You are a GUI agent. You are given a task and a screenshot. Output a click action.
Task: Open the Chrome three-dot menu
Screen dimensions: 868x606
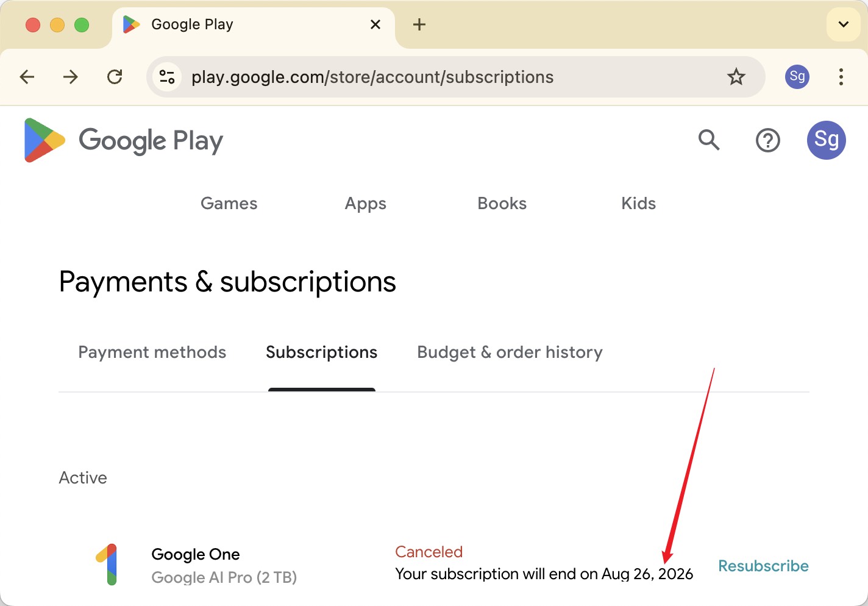pos(841,77)
